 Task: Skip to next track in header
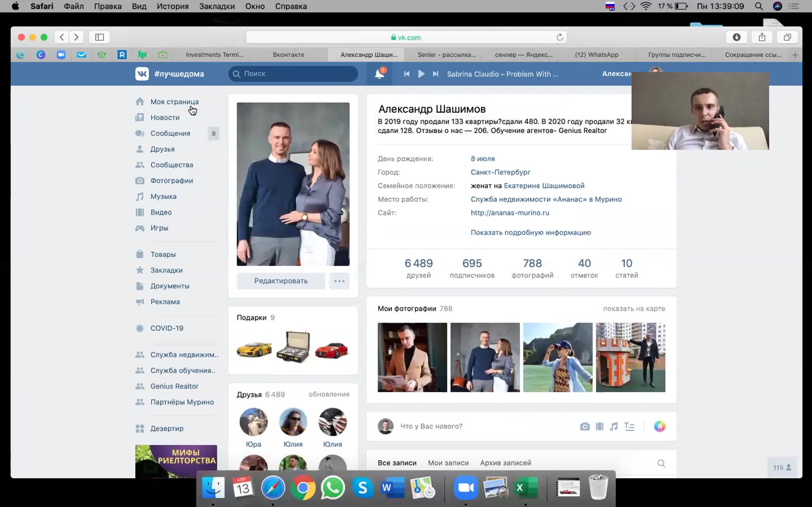point(436,74)
